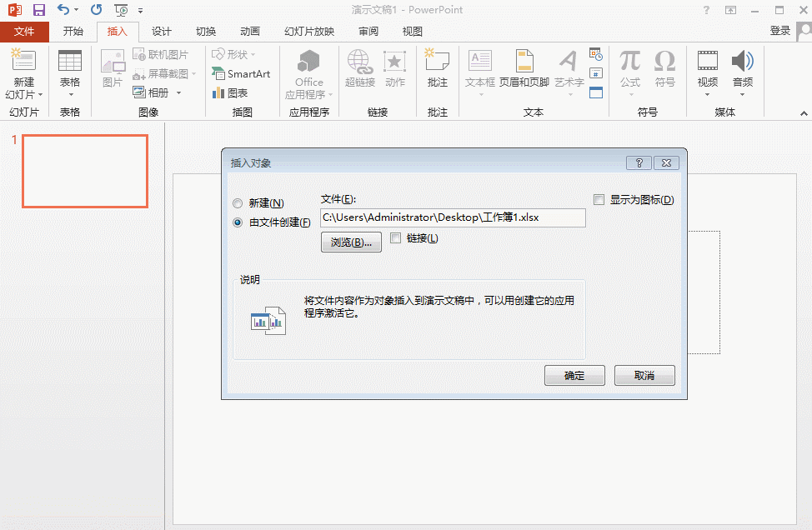812x530 pixels.
Task: Select the Create New (新建) radio button
Action: [x=238, y=202]
